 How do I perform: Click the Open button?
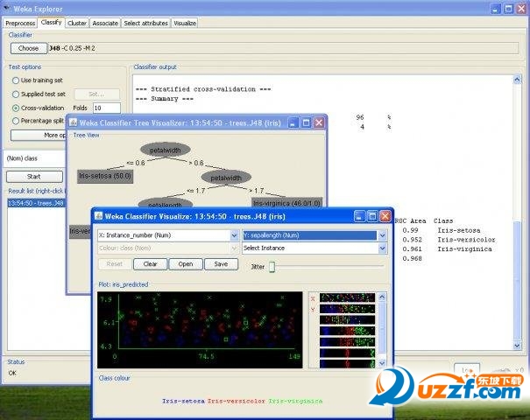[x=186, y=264]
